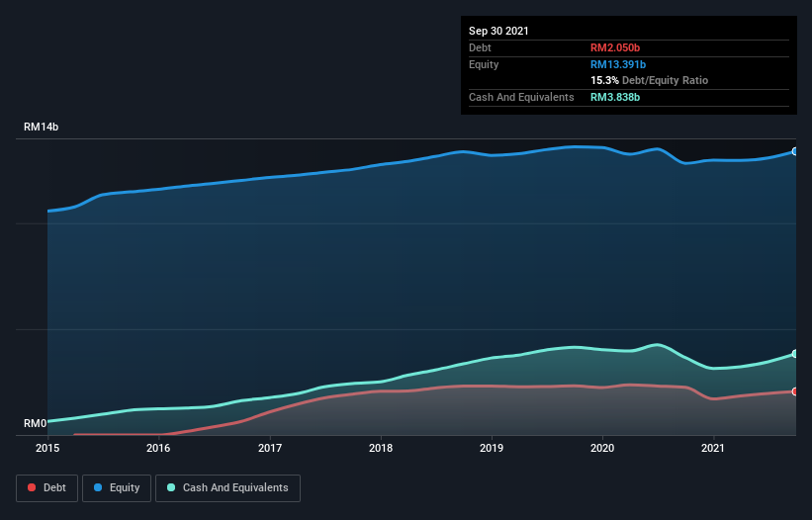Click the RM13.391b equity value
812x520 pixels.
click(618, 64)
